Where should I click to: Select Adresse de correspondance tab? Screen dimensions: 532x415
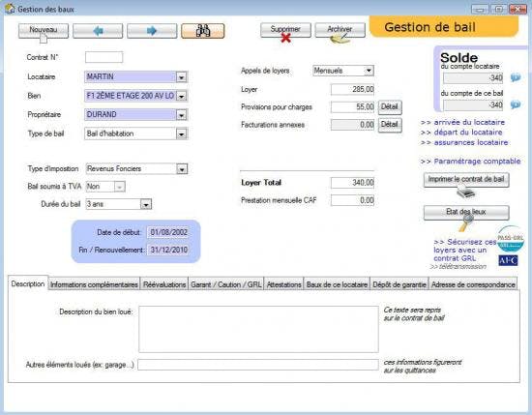[473, 284]
